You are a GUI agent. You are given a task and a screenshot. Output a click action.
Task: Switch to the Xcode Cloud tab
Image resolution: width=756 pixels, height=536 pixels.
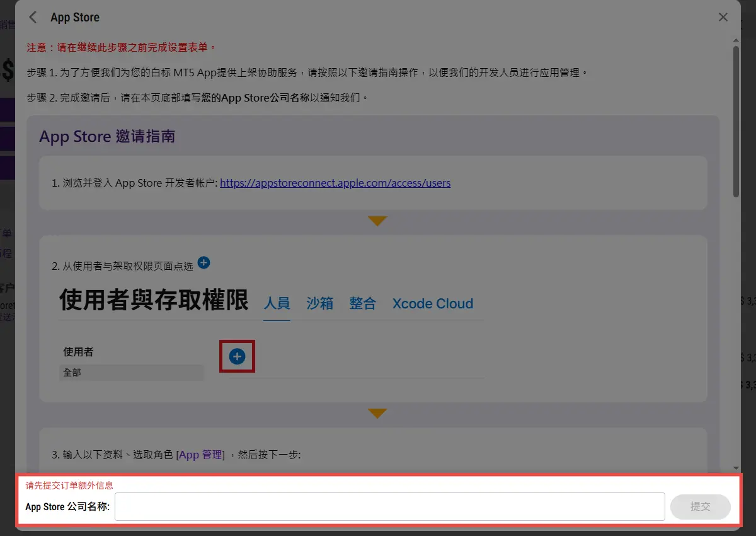coord(433,303)
